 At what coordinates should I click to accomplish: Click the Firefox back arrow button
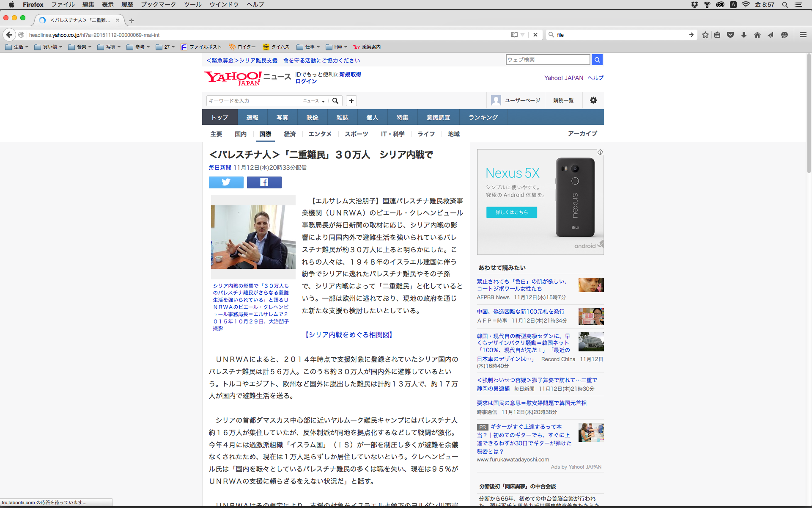click(x=9, y=35)
